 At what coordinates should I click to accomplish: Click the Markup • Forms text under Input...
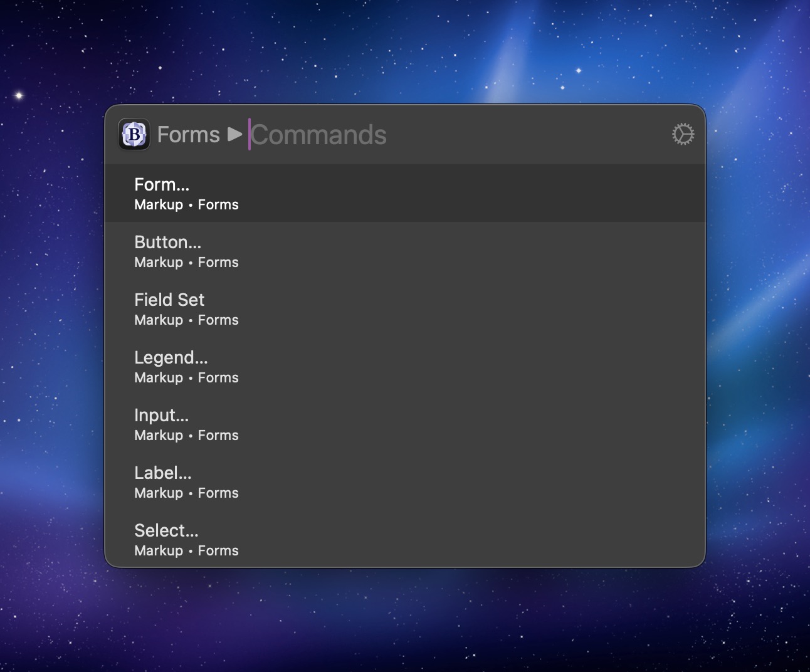coord(186,436)
